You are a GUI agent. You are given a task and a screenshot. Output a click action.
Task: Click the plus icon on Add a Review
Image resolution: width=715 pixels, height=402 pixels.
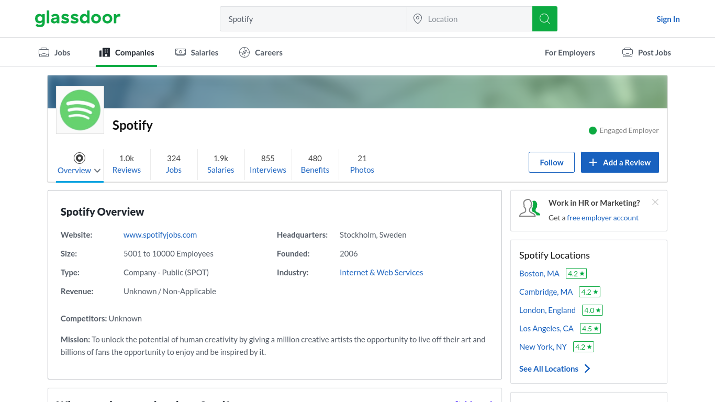coord(593,162)
